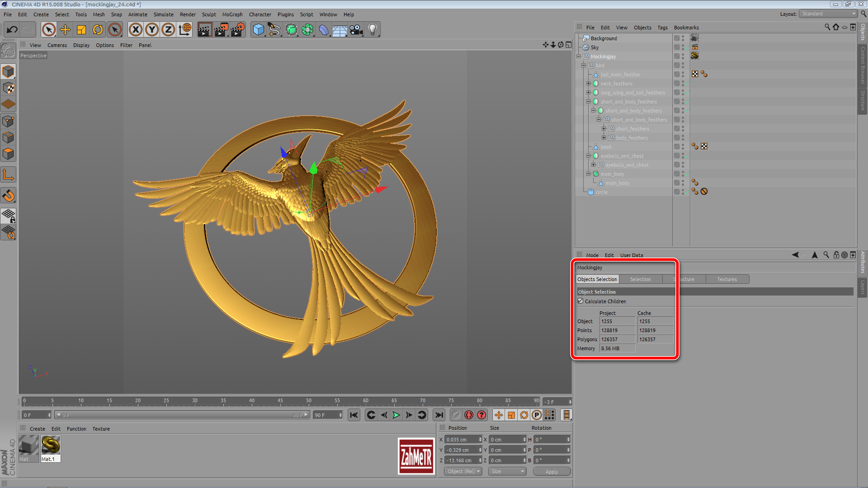Image resolution: width=868 pixels, height=488 pixels.
Task: Lock the Y axis in the toolbar
Action: (152, 29)
